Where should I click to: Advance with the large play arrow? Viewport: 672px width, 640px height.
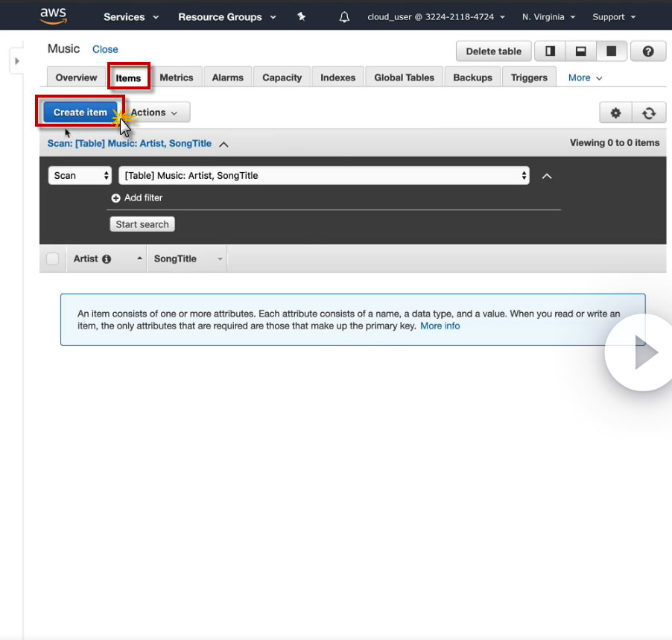644,352
